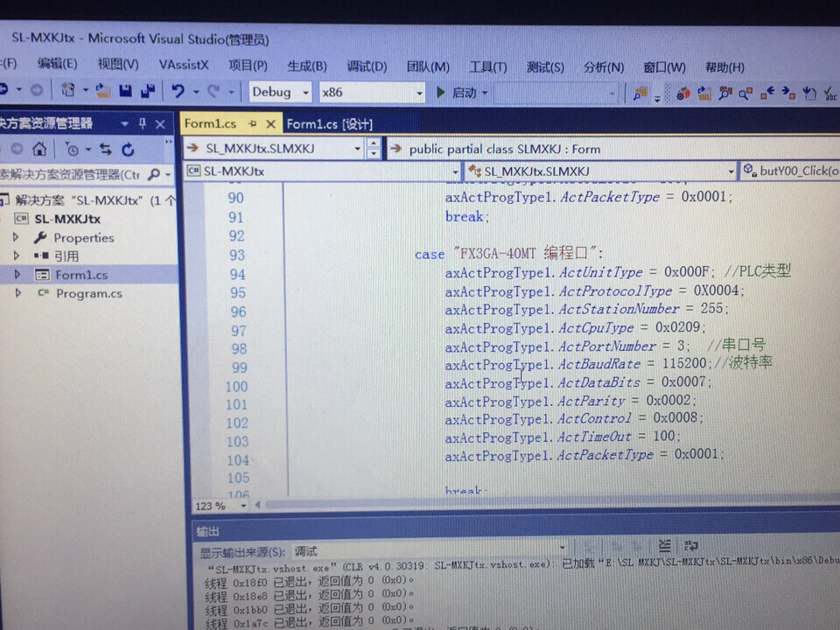The image size is (840, 630).
Task: Open the Solution Explorer window options dropdown
Action: pos(124,123)
